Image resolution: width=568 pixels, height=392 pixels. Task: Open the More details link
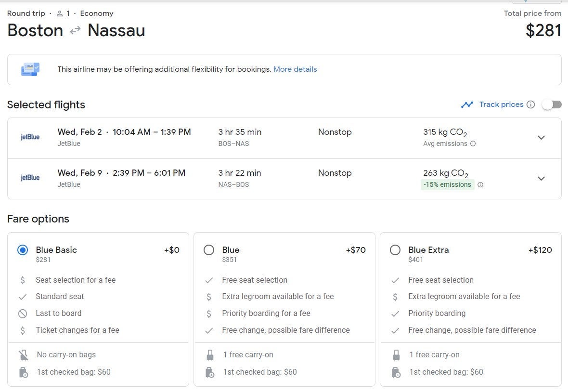pyautogui.click(x=295, y=69)
